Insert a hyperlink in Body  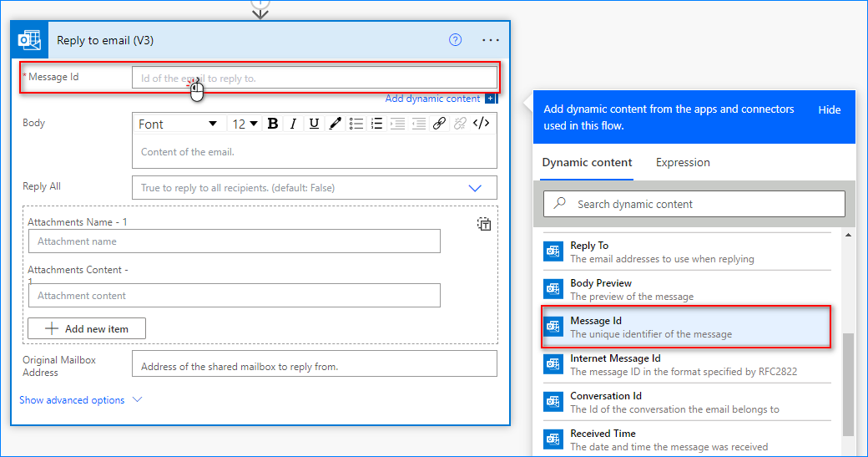click(439, 124)
